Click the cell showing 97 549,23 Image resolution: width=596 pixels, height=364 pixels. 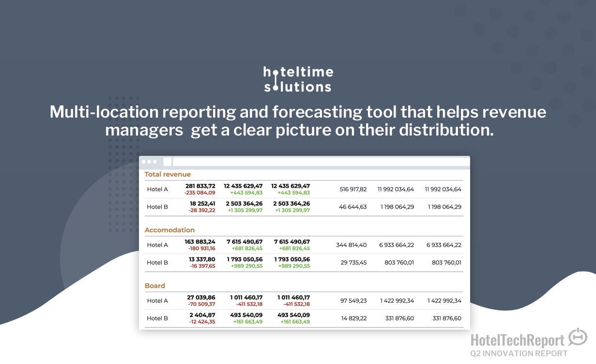354,301
